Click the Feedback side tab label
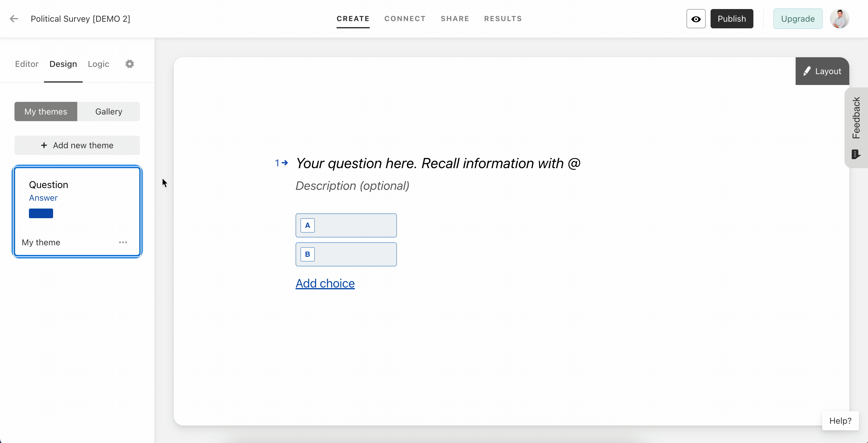 [856, 118]
